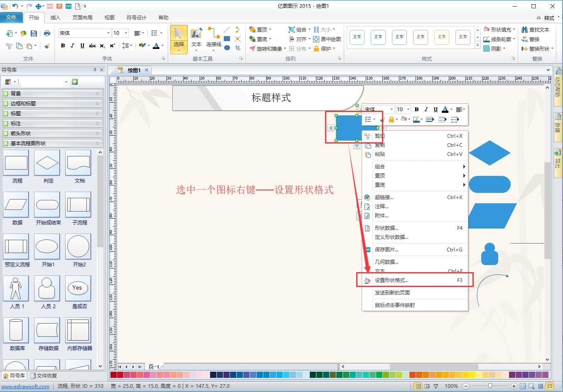Image resolution: width=563 pixels, height=392 pixels.
Task: Pick the 判定 diamond shape in the library
Action: click(x=47, y=163)
